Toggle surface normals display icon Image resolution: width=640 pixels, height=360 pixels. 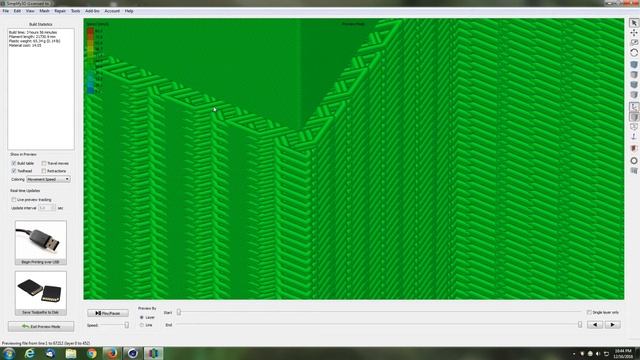pos(634,137)
